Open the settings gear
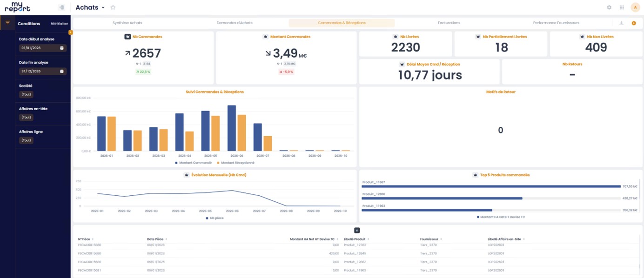644x278 pixels. 609,7
